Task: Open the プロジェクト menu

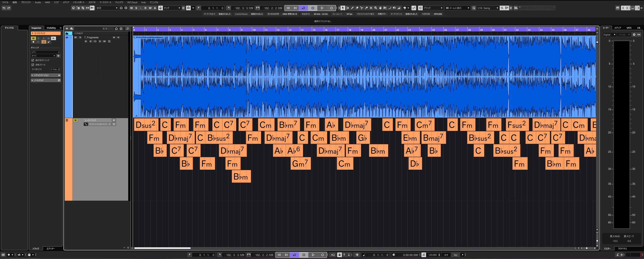Action: pyautogui.click(x=26, y=2)
